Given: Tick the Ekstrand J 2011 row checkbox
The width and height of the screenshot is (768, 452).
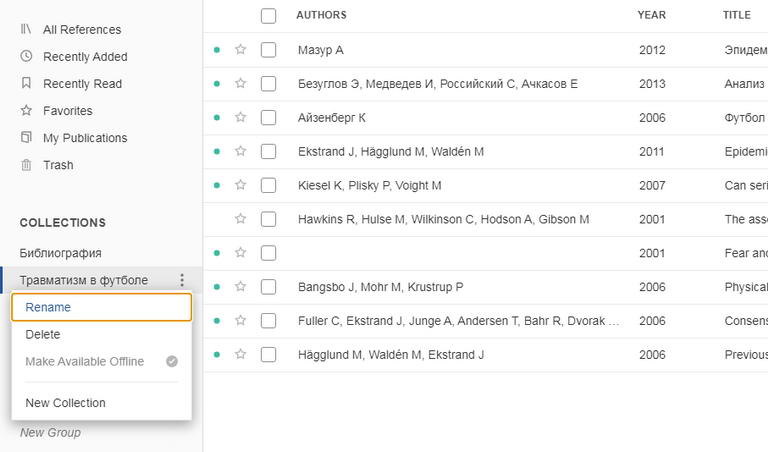Looking at the screenshot, I should click(268, 151).
